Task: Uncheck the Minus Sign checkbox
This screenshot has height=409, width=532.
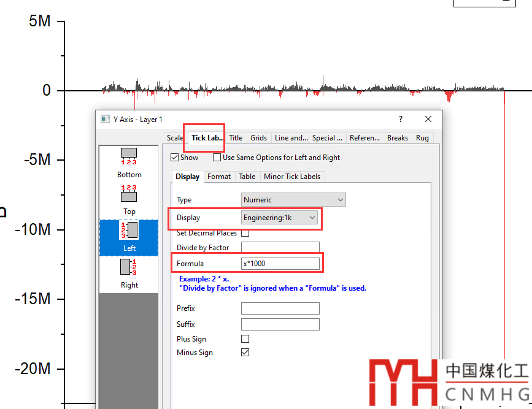Action: [245, 353]
